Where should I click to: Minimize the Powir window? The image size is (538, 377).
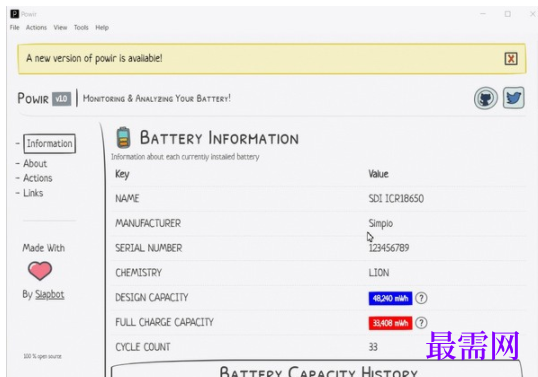pos(483,14)
